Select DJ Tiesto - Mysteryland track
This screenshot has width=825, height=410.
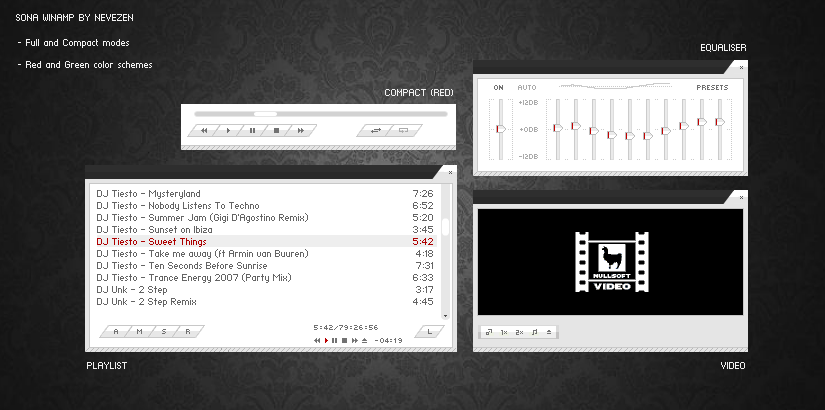click(265, 194)
